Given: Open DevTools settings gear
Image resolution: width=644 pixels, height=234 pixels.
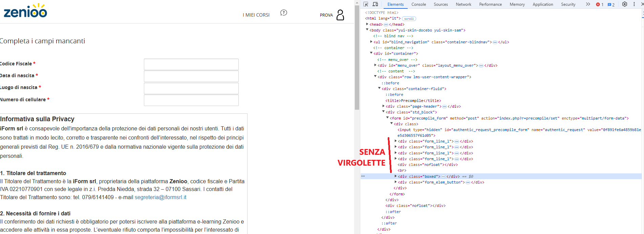Looking at the screenshot, I should [625, 4].
